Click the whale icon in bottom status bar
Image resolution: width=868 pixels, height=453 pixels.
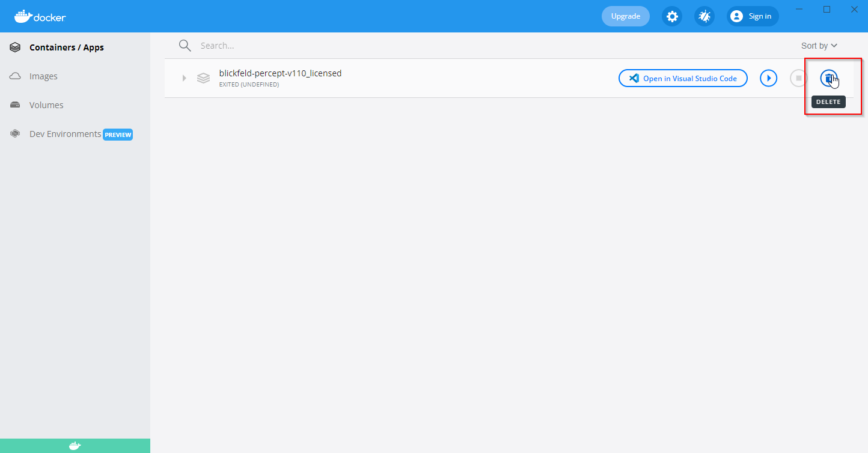[x=75, y=446]
